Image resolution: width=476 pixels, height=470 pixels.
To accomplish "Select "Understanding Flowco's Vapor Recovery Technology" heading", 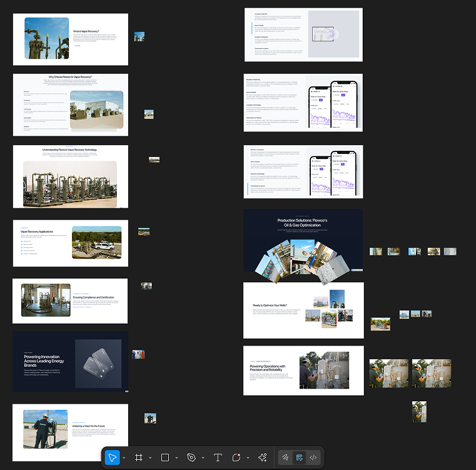I will tap(70, 150).
